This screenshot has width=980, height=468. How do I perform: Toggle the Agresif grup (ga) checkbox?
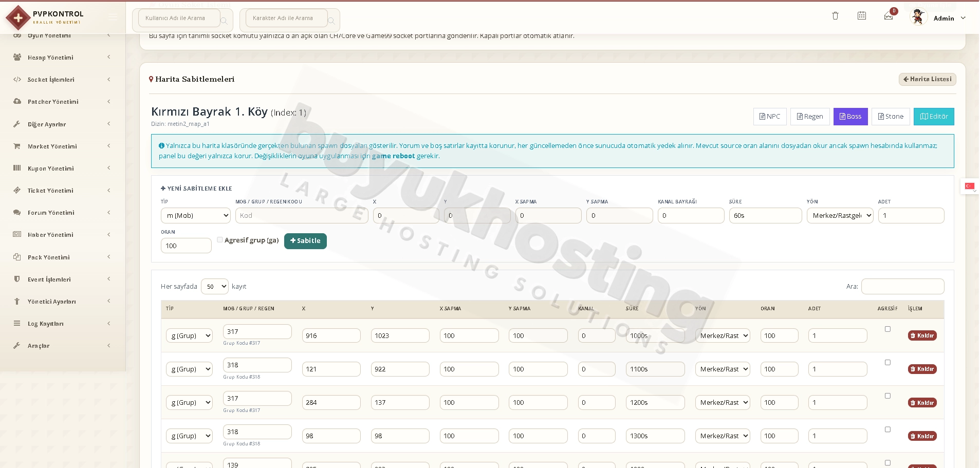pyautogui.click(x=220, y=240)
